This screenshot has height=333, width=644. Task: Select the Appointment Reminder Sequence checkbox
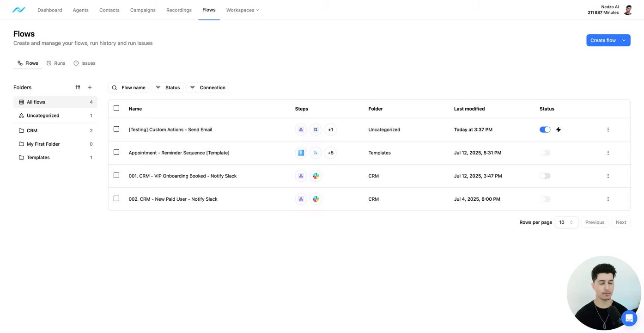pyautogui.click(x=116, y=153)
